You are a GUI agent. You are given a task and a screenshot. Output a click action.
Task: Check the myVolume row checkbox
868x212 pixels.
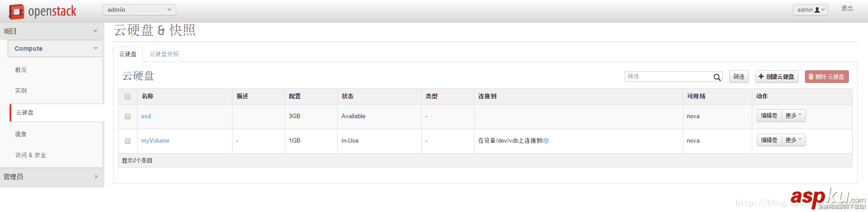tap(128, 141)
